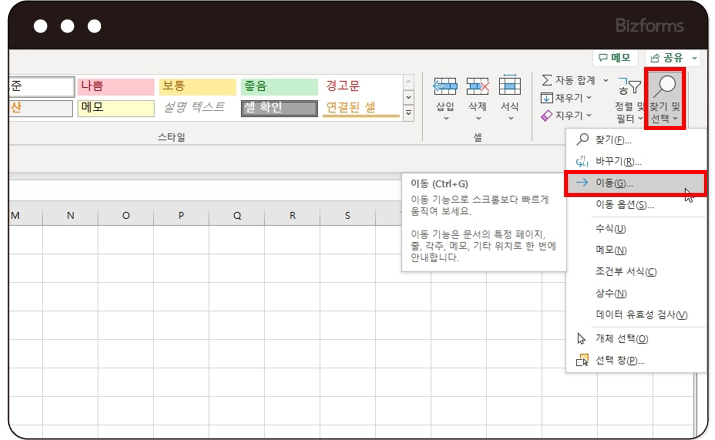
Task: Click the 메모 comment icon button
Action: pos(614,58)
